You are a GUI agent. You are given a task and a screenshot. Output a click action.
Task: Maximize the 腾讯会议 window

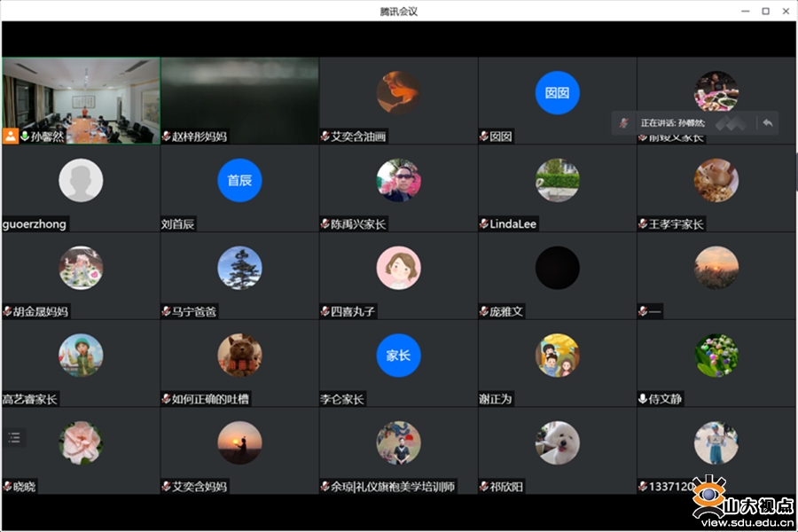point(765,11)
